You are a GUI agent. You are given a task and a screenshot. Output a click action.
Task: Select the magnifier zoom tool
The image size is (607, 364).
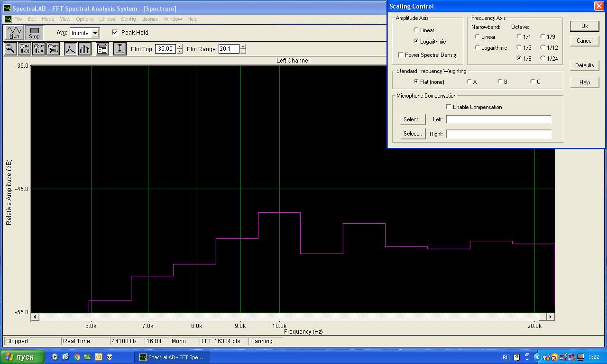pos(10,49)
